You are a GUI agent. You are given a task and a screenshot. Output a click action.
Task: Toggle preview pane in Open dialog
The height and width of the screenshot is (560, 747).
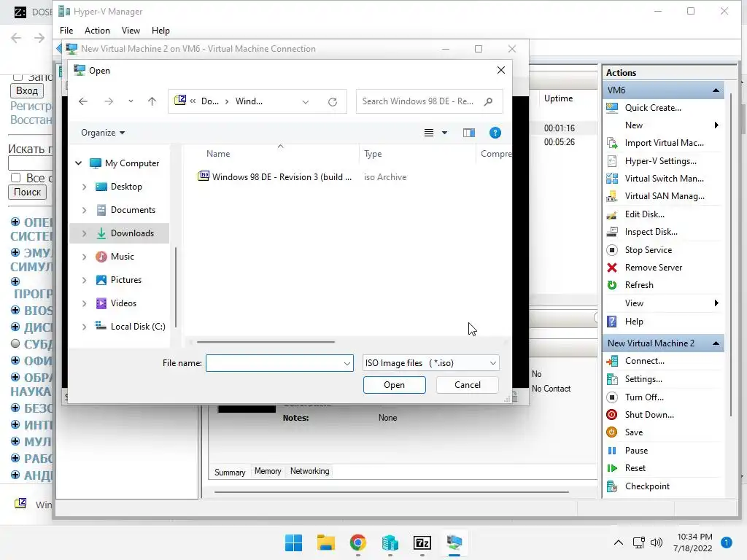[469, 133]
